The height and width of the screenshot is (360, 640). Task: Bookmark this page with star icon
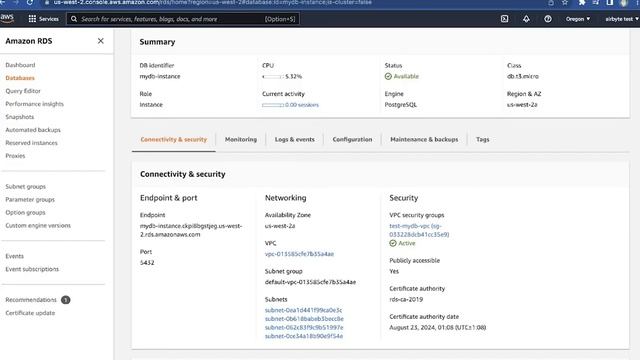[x=565, y=2]
